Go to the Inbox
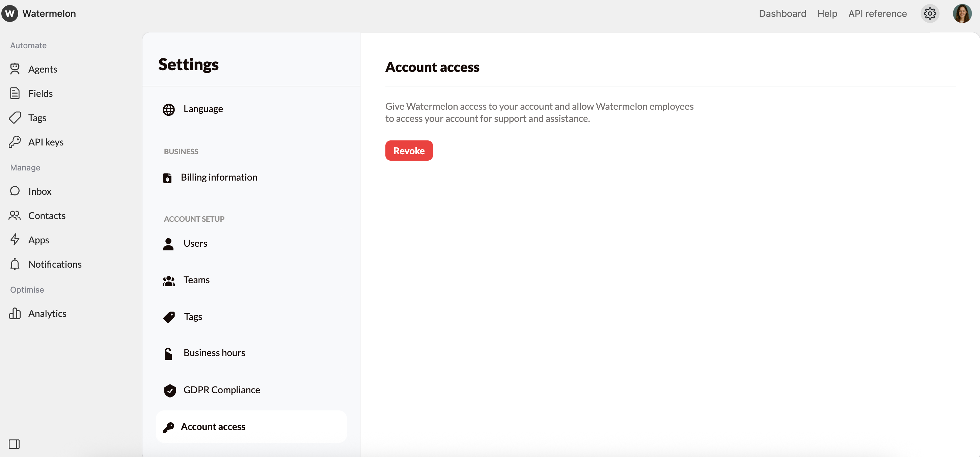 pyautogui.click(x=39, y=191)
